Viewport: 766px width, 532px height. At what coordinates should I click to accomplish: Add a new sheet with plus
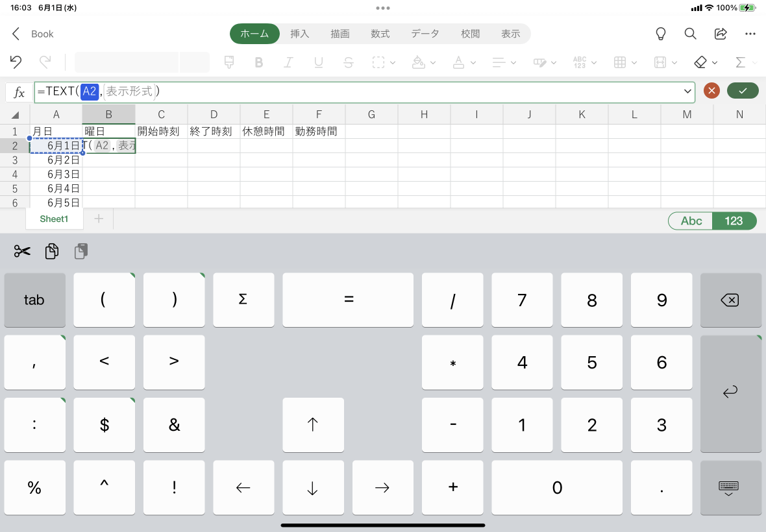(x=99, y=219)
